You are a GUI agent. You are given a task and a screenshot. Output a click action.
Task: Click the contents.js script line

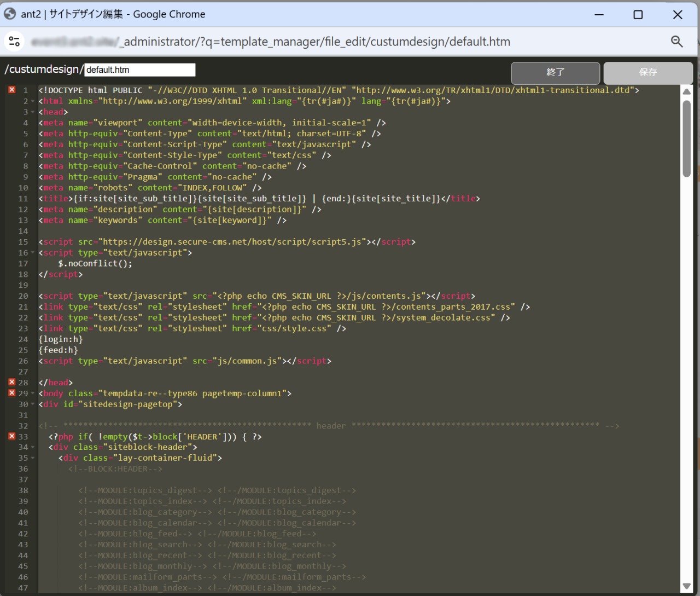click(257, 296)
